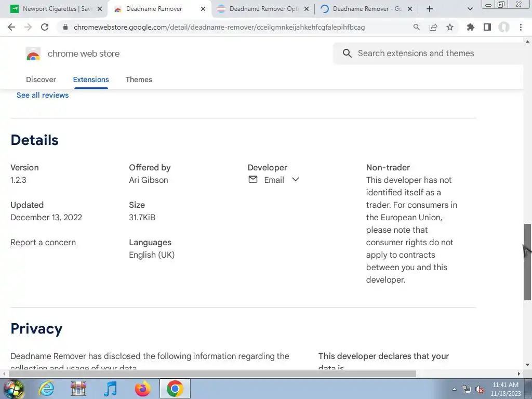Click the English (UK) language value
This screenshot has height=399, width=532.
click(x=152, y=255)
